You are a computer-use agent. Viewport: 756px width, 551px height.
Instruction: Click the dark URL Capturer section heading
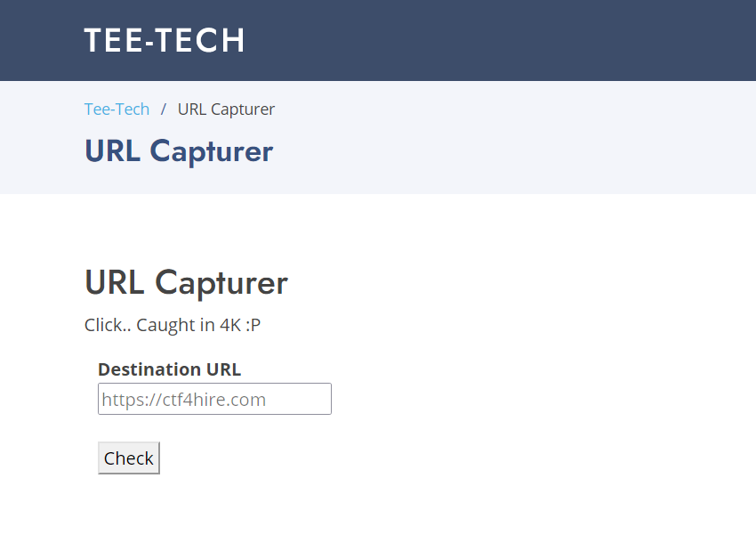186,283
